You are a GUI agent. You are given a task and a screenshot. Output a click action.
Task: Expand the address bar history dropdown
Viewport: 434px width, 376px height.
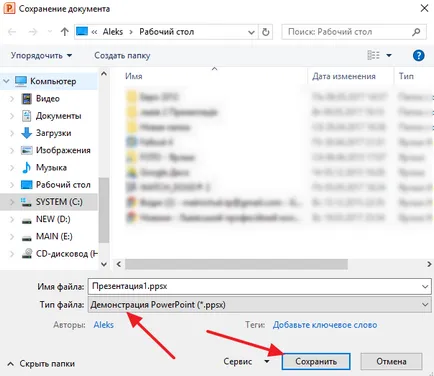tap(251, 32)
